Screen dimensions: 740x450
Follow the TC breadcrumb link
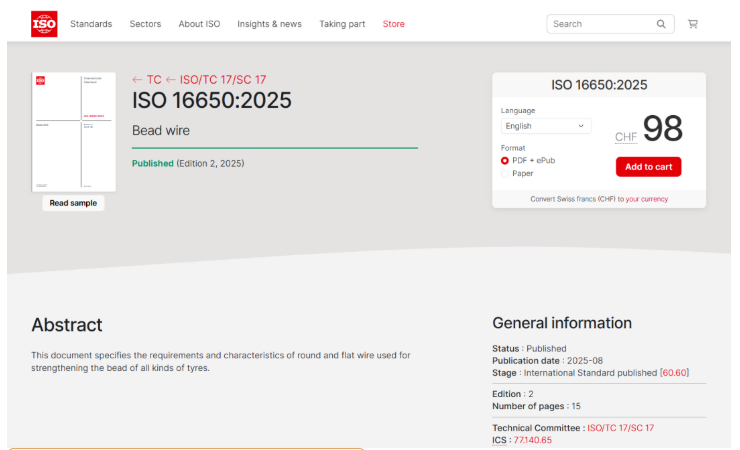coord(153,79)
